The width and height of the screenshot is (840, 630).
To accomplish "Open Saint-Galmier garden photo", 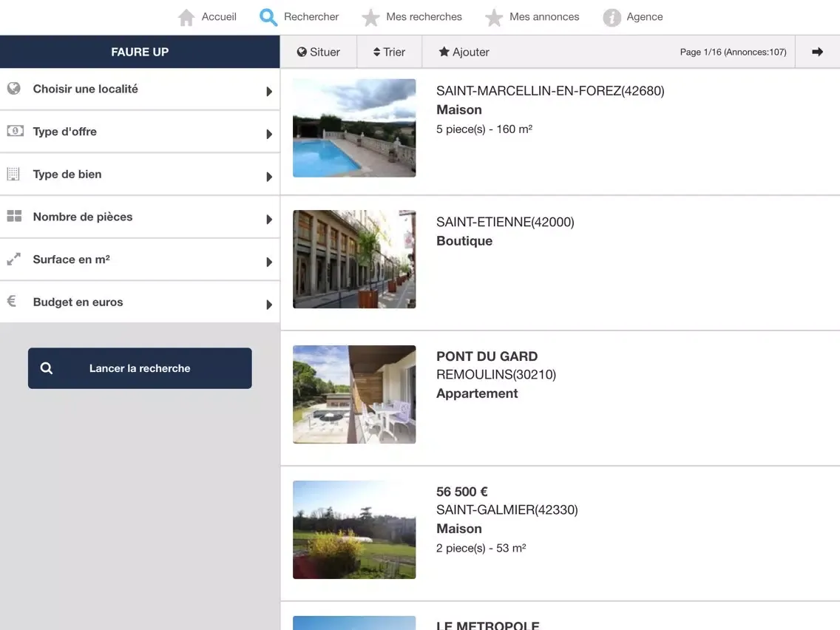I will (354, 530).
